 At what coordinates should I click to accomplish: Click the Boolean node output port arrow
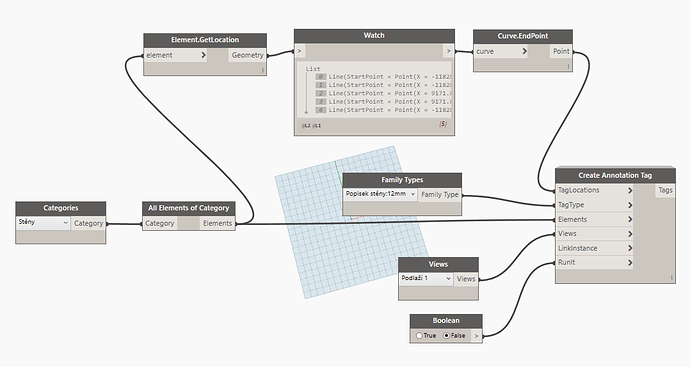point(476,336)
